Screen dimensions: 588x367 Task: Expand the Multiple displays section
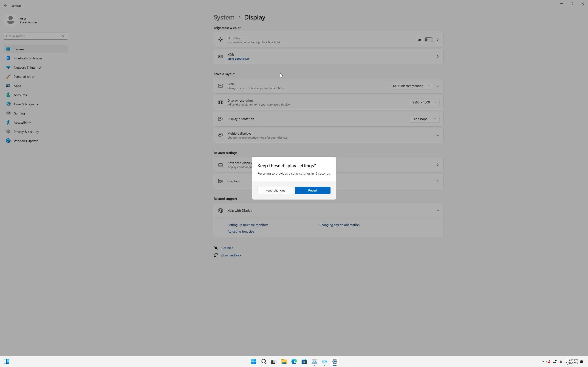coord(437,135)
